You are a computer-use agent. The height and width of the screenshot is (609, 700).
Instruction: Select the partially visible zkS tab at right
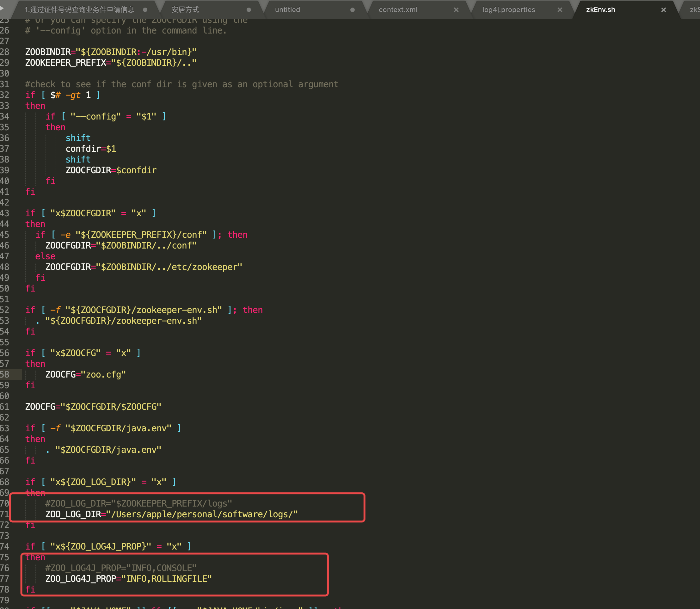[694, 10]
